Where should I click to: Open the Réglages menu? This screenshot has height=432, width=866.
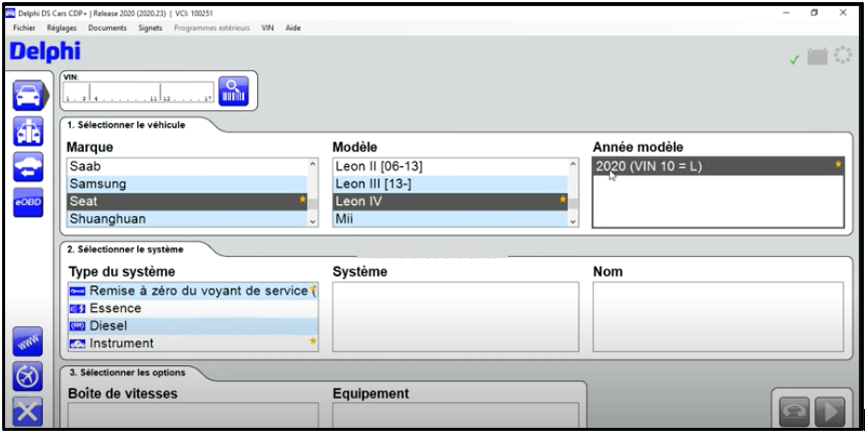point(62,28)
